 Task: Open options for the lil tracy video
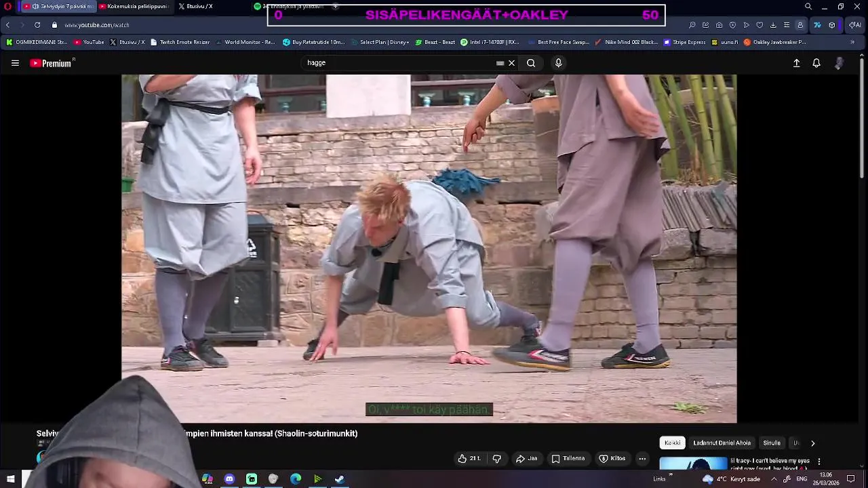coord(818,462)
